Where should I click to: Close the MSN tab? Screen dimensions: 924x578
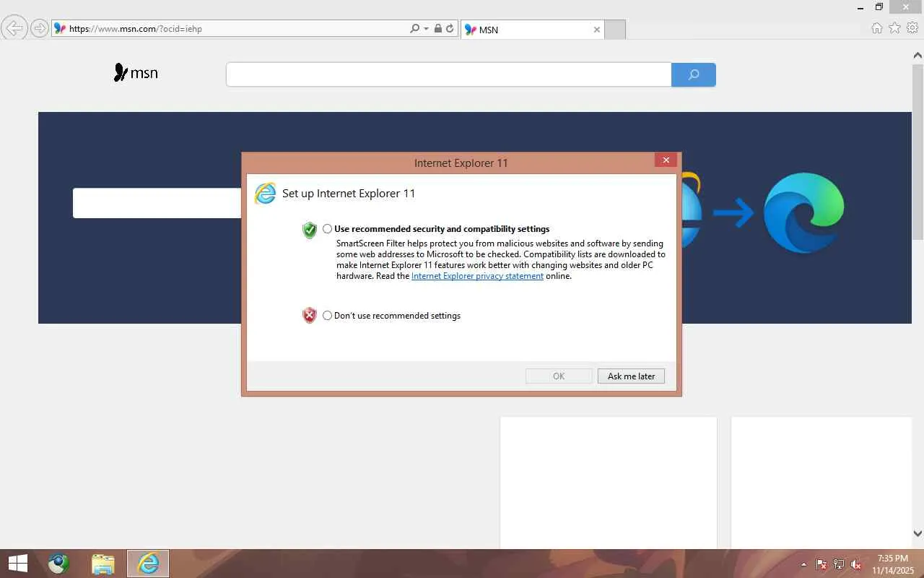click(596, 30)
